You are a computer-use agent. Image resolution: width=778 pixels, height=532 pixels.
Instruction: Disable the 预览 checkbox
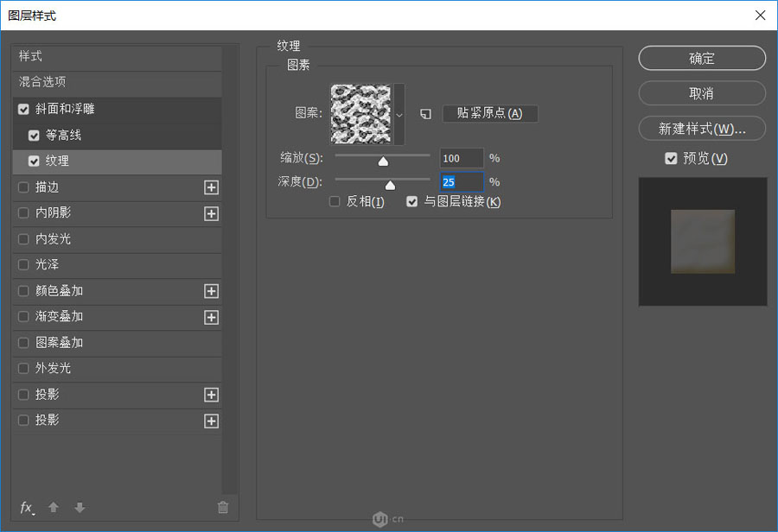(672, 158)
